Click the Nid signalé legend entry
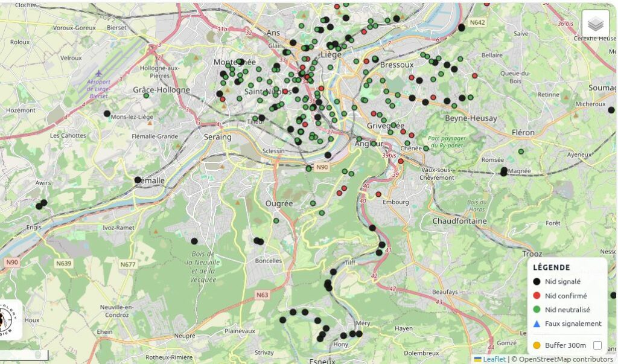Viewport: 618px width, 364px height. (562, 281)
